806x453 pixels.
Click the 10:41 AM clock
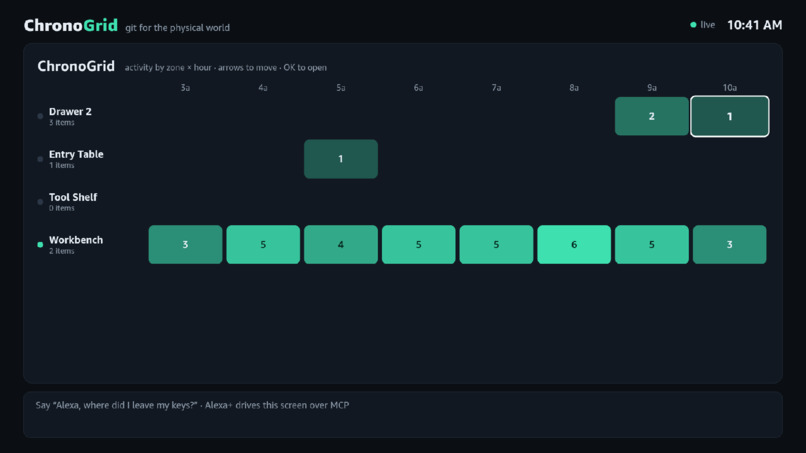click(x=754, y=25)
